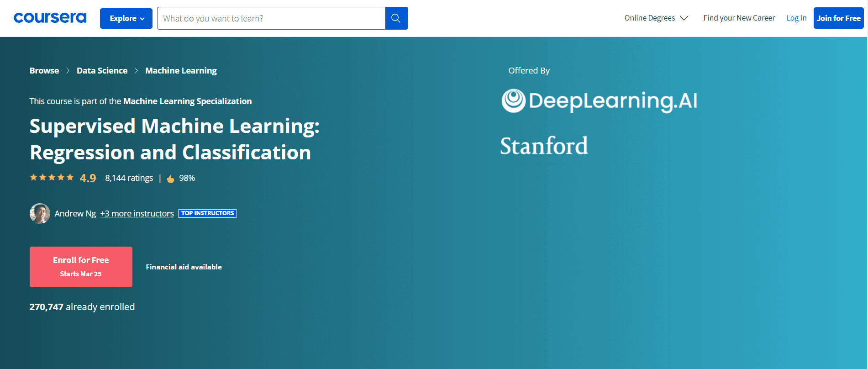Click the thumbs-up icon next to 98%
The height and width of the screenshot is (369, 868).
click(x=170, y=179)
